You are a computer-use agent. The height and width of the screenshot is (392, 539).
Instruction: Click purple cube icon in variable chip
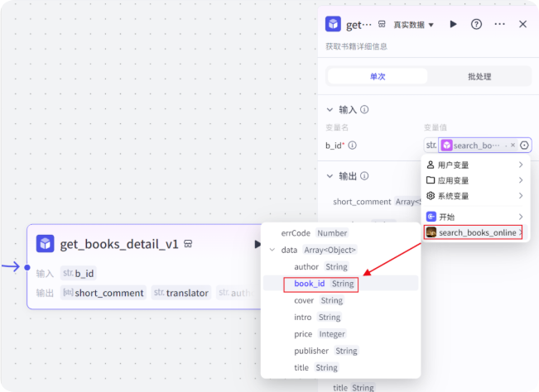coord(446,146)
